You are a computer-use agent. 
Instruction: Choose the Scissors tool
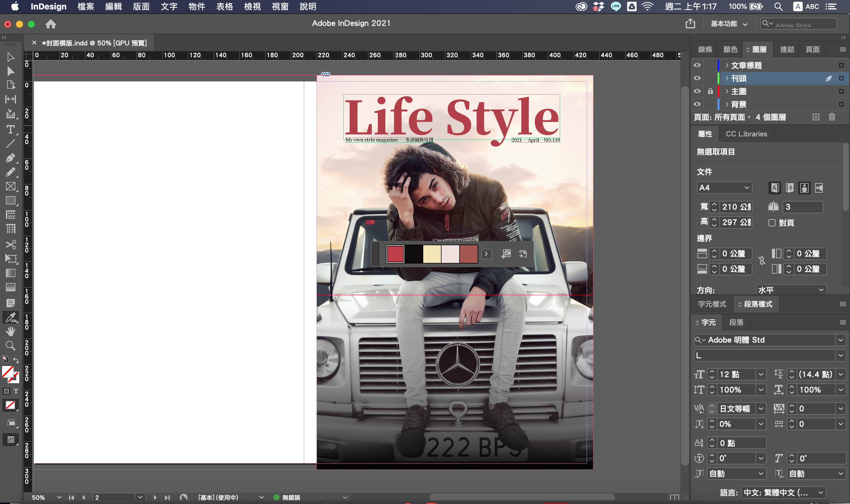(10, 245)
